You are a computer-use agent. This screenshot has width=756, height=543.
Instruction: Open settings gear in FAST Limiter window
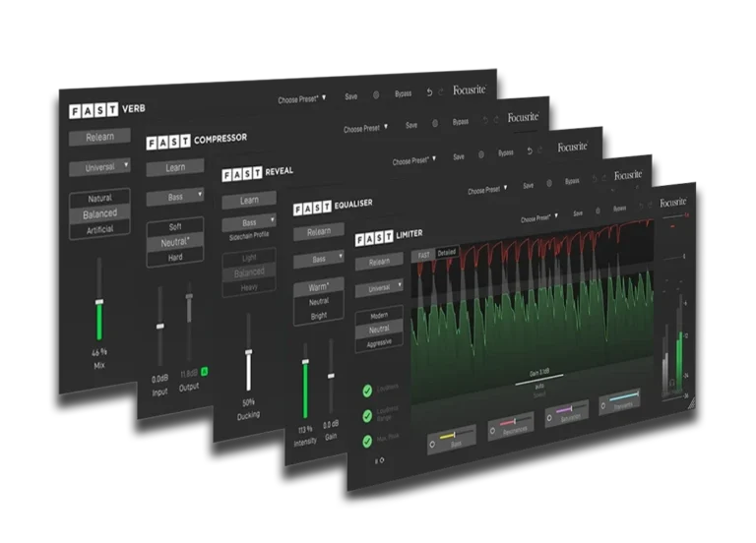pos(598,211)
